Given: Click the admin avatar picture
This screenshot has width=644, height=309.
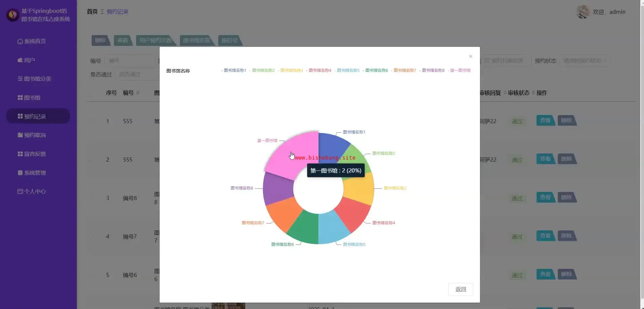Looking at the screenshot, I should pyautogui.click(x=583, y=12).
